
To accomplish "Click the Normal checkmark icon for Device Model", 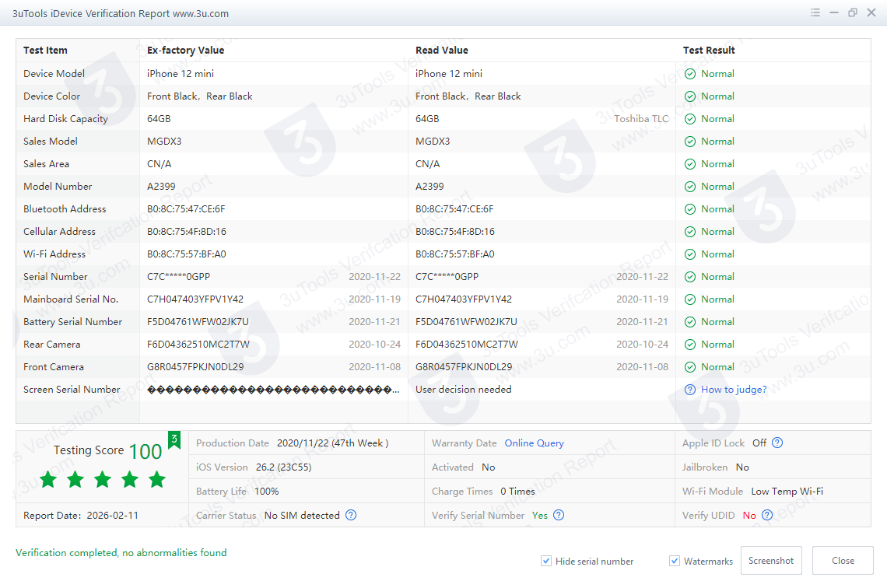I will [x=690, y=74].
